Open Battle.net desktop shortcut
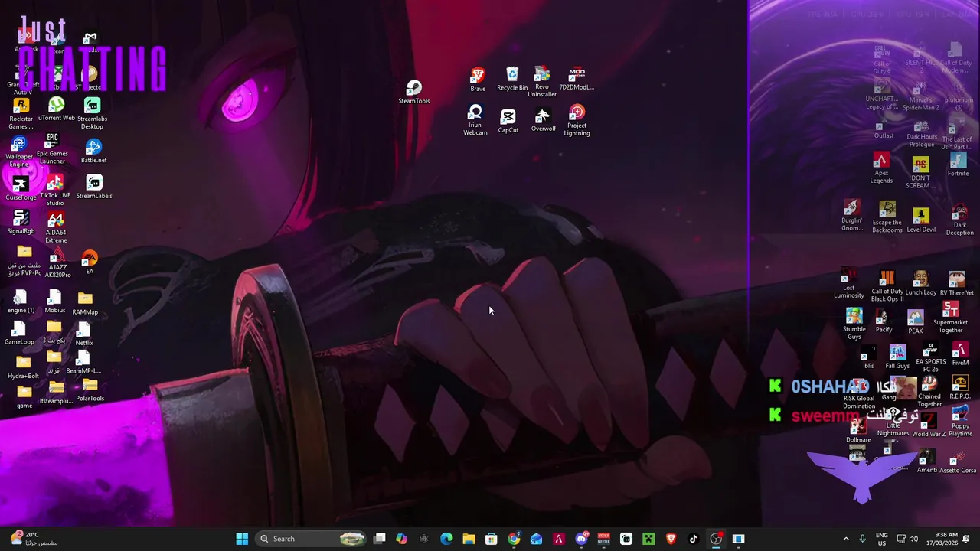Viewport: 980px width, 551px height. click(93, 152)
